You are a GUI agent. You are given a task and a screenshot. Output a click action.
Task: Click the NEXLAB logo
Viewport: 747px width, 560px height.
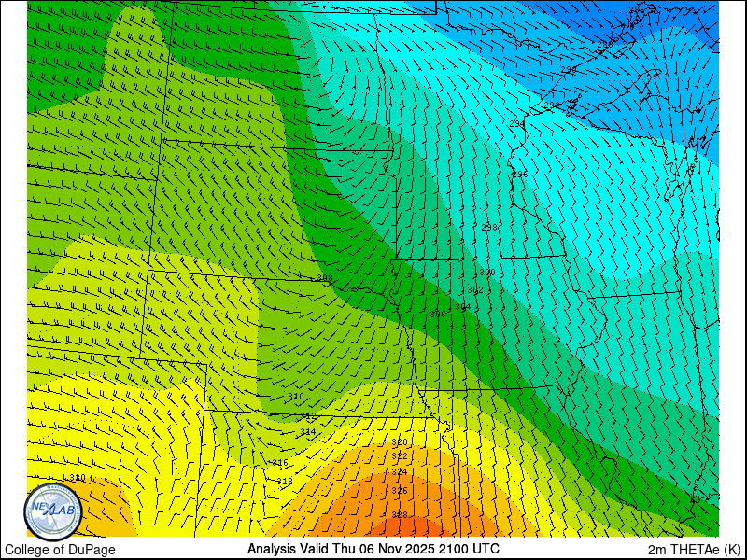pos(53,511)
